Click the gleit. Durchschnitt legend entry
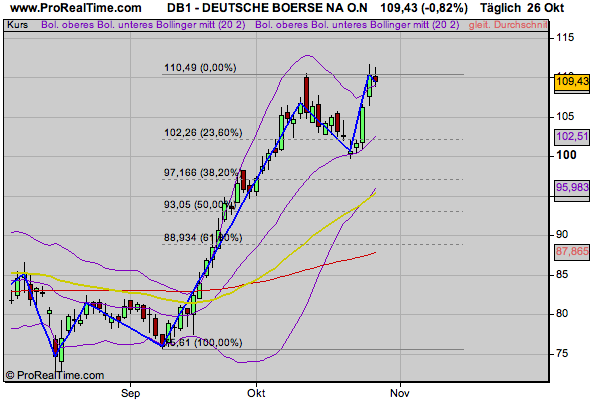Viewport: 600px width, 400px height. tap(508, 25)
